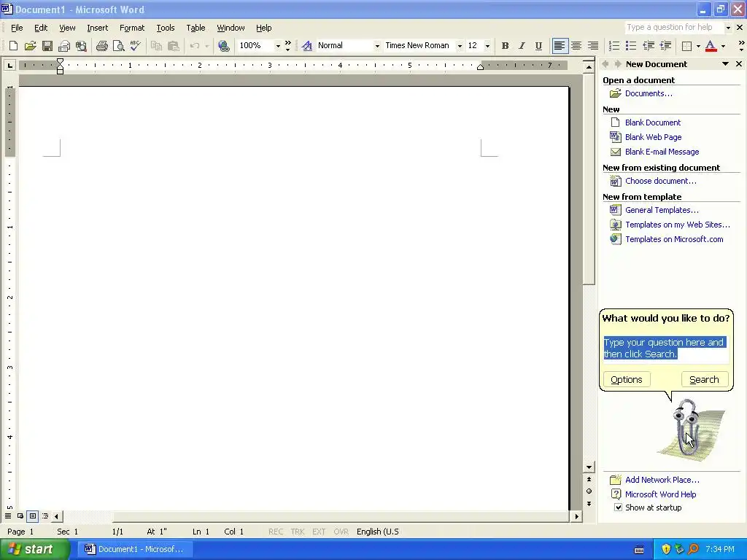The width and height of the screenshot is (747, 560).
Task: Click the Bullets list icon
Action: click(x=631, y=46)
